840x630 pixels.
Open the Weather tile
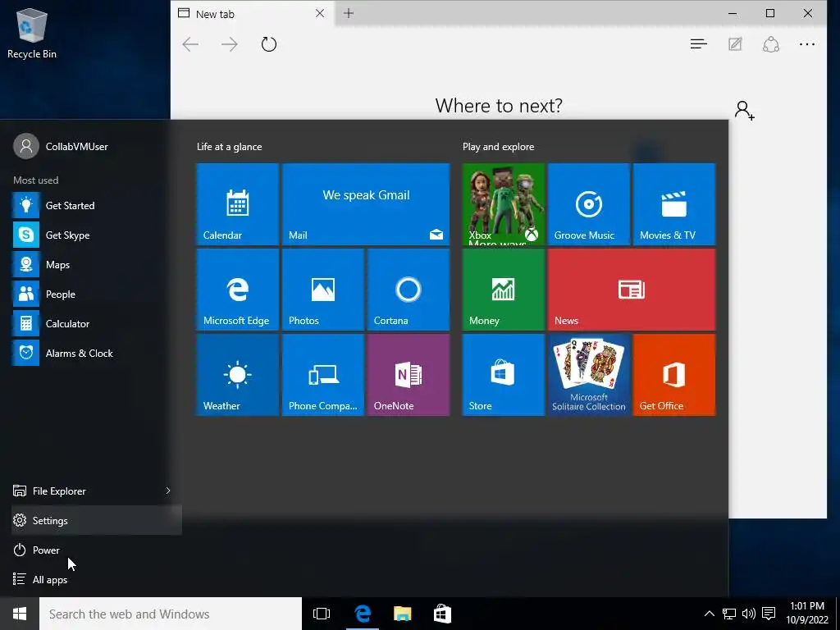[237, 374]
